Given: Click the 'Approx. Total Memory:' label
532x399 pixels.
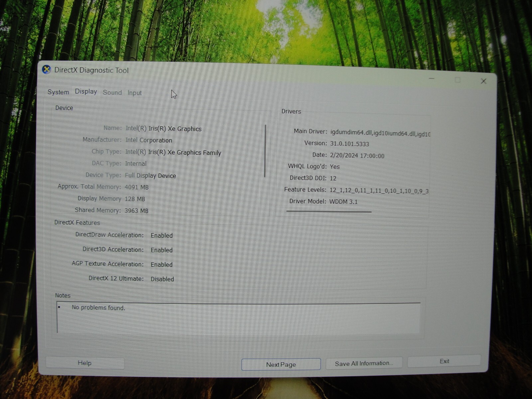Looking at the screenshot, I should (89, 187).
